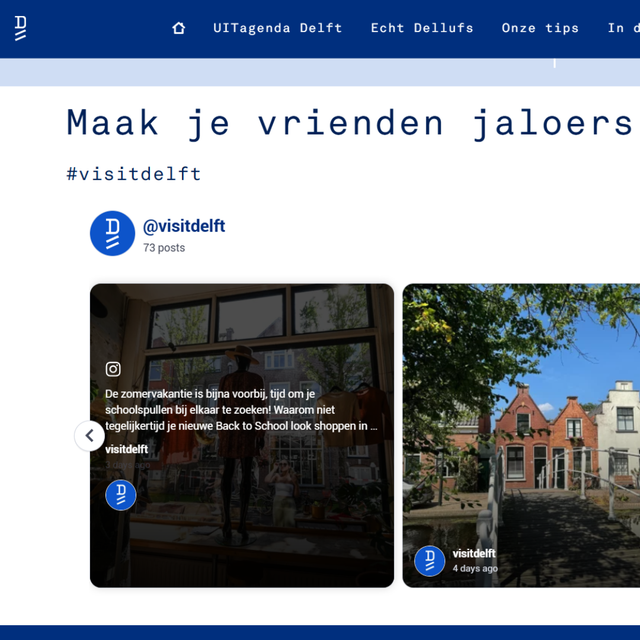
Task: Click the Instagram icon on the first post
Action: point(113,369)
